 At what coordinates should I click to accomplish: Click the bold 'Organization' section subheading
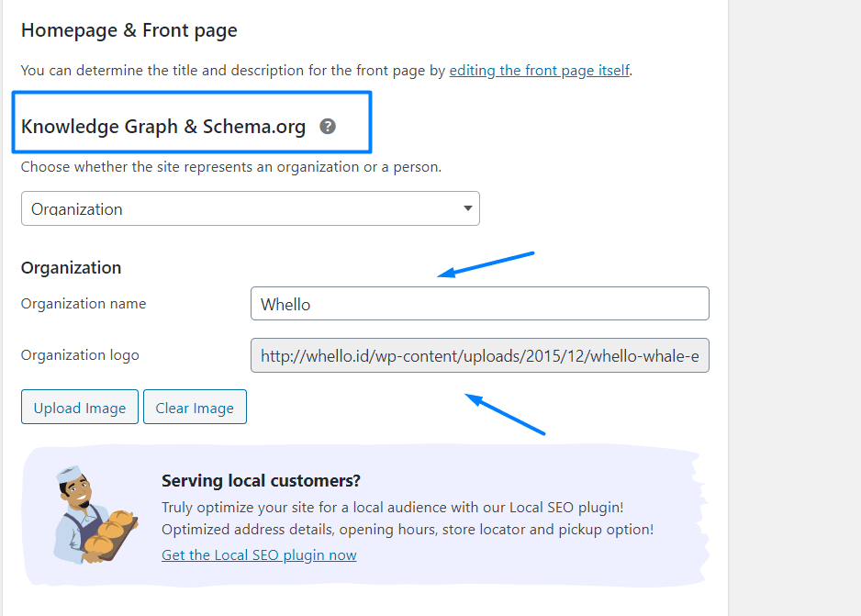coord(71,268)
